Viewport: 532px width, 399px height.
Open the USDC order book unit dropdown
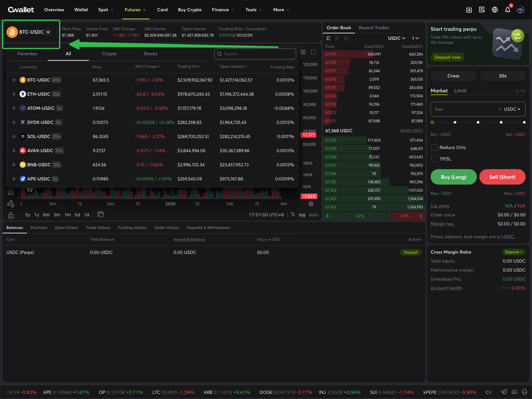397,38
